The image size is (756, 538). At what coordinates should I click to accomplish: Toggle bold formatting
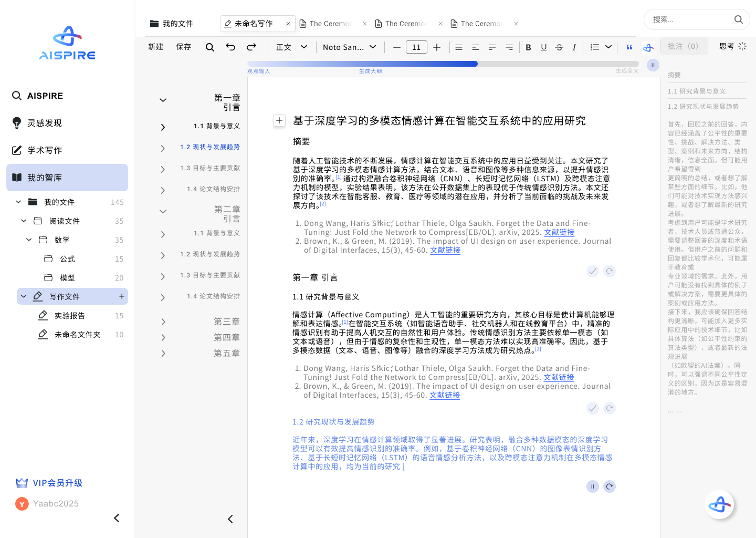click(528, 47)
